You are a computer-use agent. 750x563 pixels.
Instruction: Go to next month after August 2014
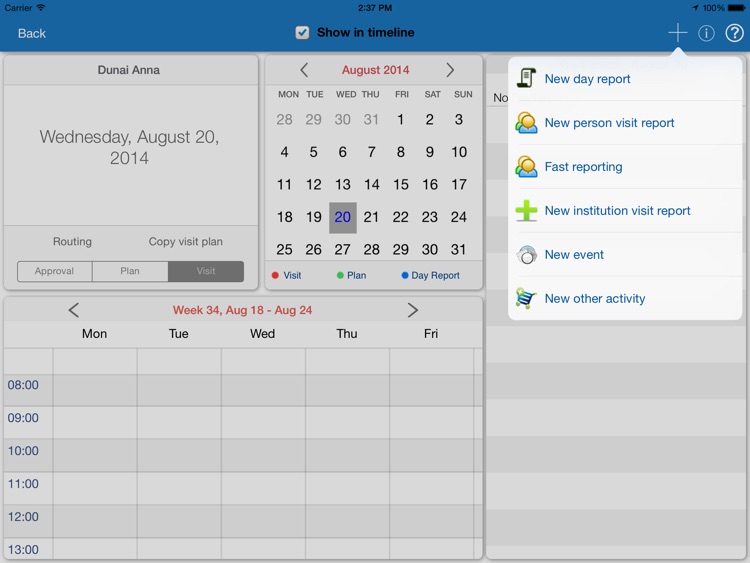pyautogui.click(x=450, y=70)
